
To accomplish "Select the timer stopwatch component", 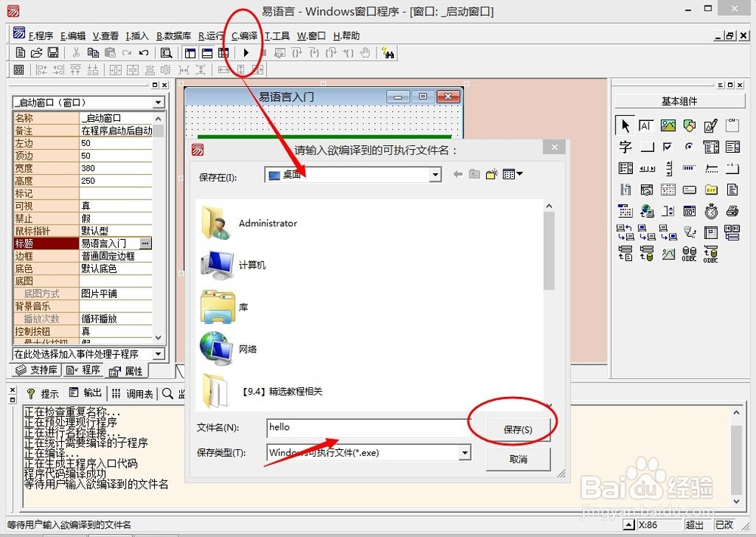I will [x=711, y=211].
